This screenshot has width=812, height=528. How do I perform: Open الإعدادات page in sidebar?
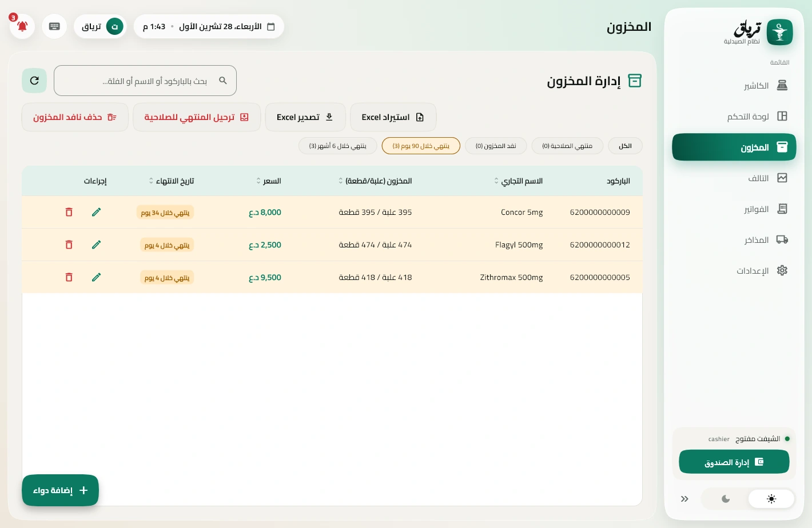click(734, 271)
